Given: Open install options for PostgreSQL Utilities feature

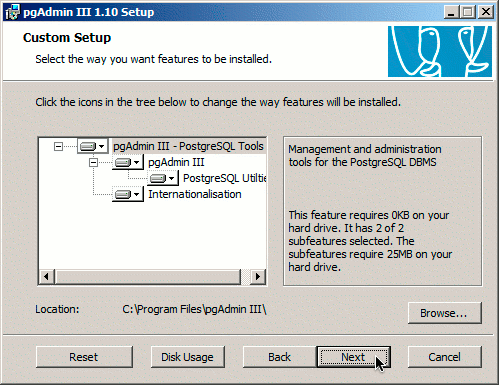Looking at the screenshot, I should tap(163, 178).
